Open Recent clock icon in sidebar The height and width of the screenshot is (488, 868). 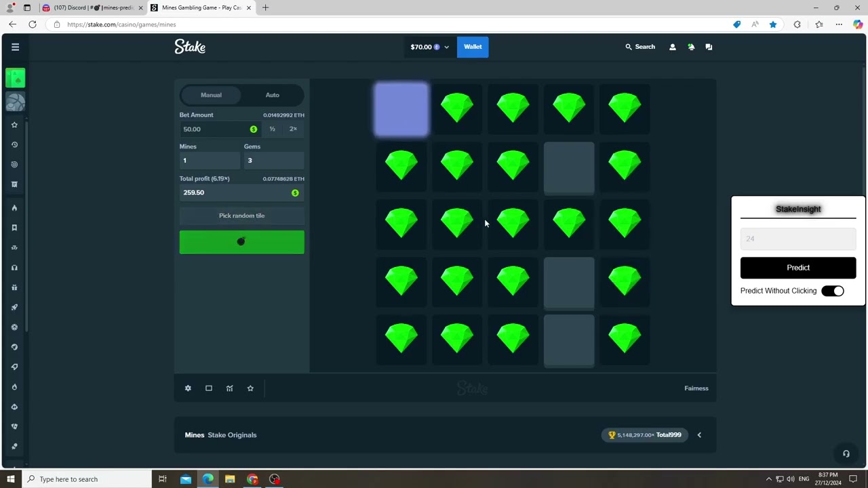point(14,144)
